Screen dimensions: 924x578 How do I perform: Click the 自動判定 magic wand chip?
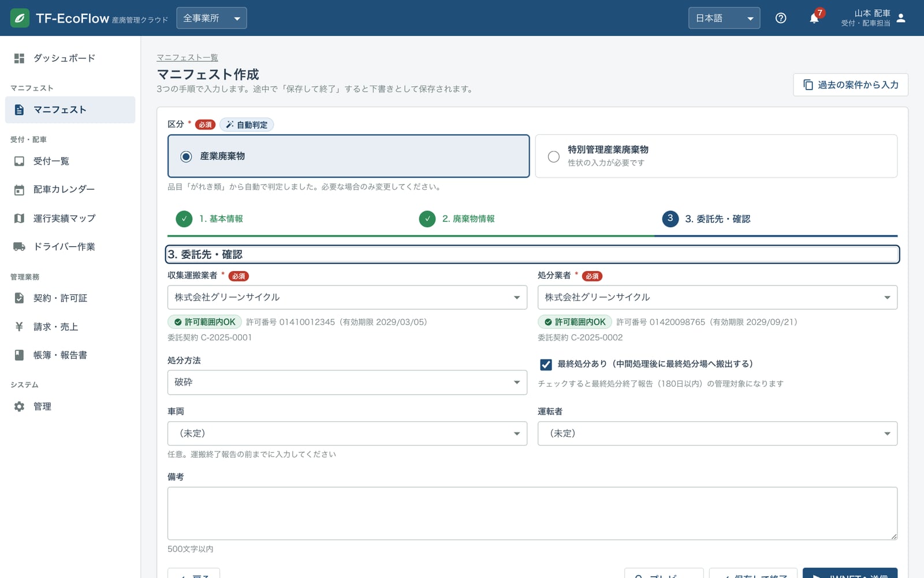(x=247, y=125)
